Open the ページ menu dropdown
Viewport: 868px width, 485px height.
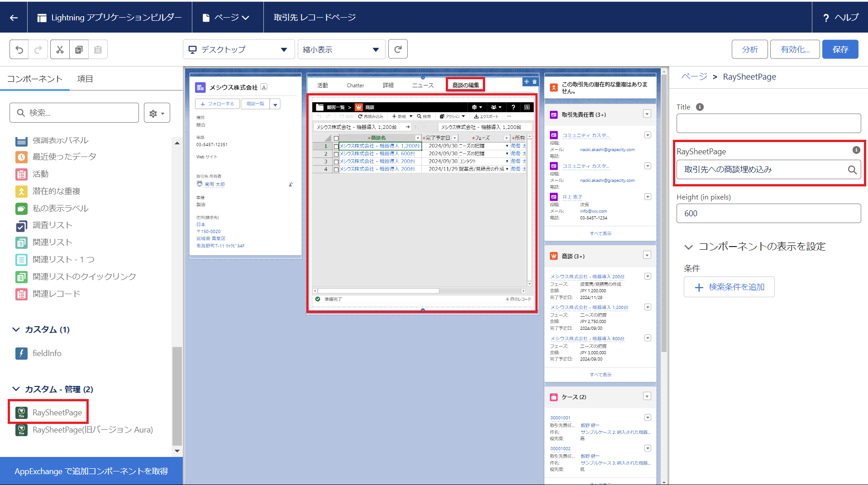226,18
